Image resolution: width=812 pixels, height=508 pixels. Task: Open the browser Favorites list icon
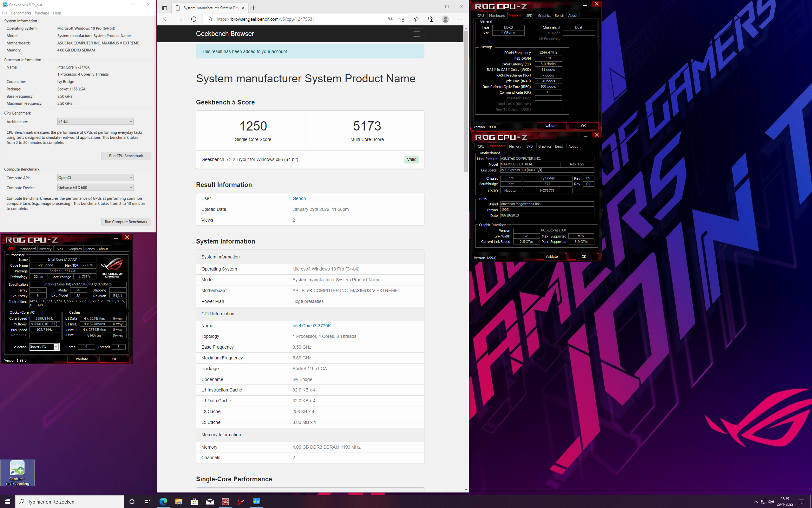[417, 19]
